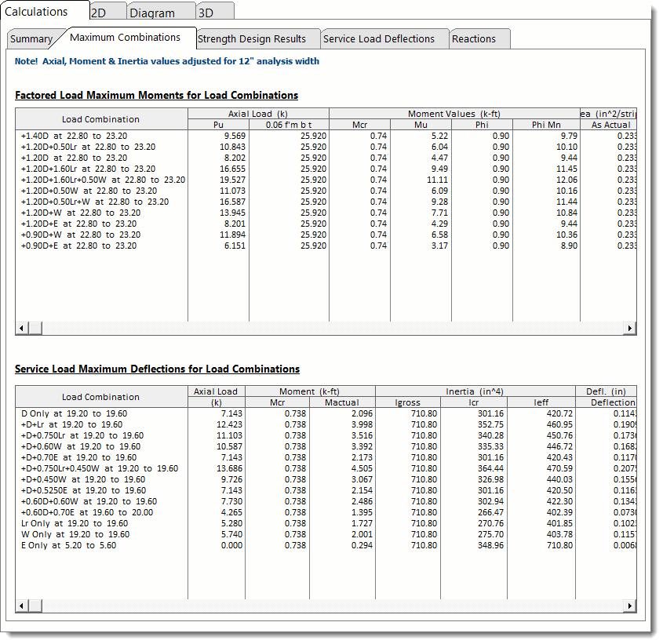Click axial load value 12.423

coord(229,424)
